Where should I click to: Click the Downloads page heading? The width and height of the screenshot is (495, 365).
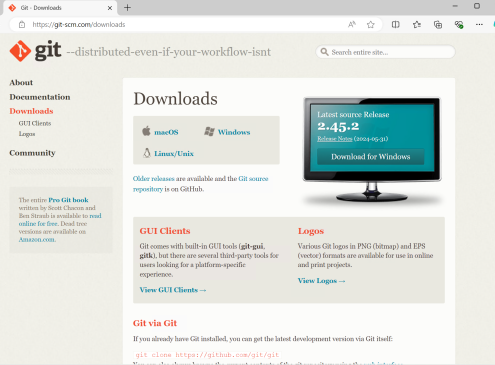[x=175, y=99]
